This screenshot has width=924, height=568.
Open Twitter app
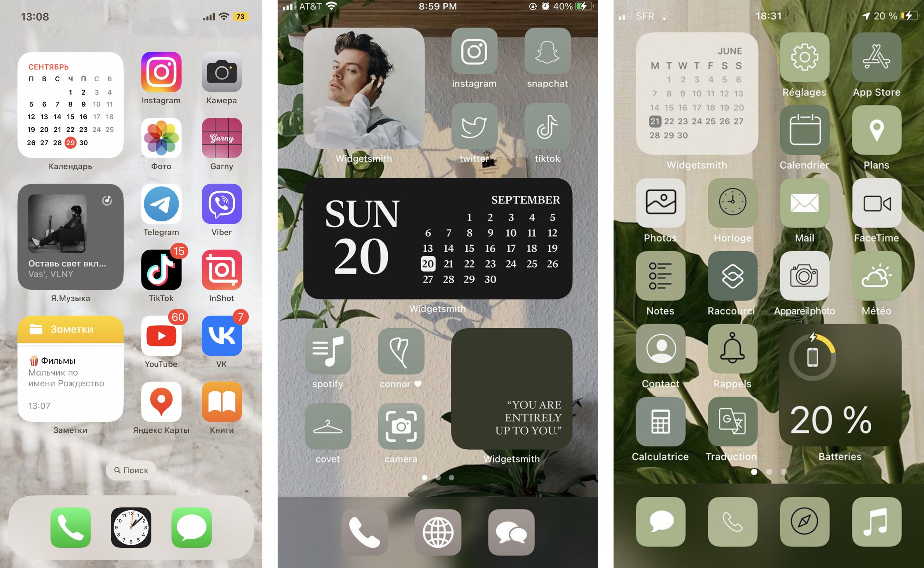474,131
